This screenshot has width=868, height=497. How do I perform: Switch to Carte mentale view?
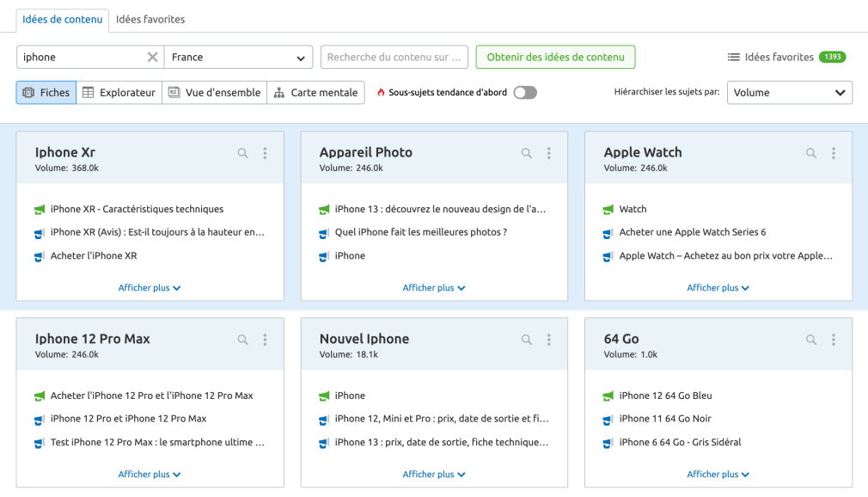pyautogui.click(x=315, y=93)
